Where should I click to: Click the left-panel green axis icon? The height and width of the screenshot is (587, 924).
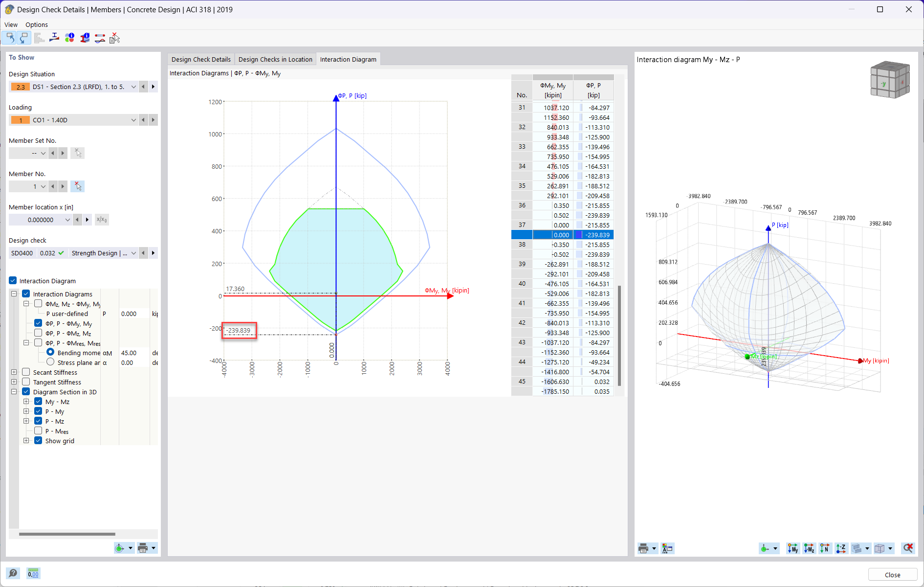point(119,548)
